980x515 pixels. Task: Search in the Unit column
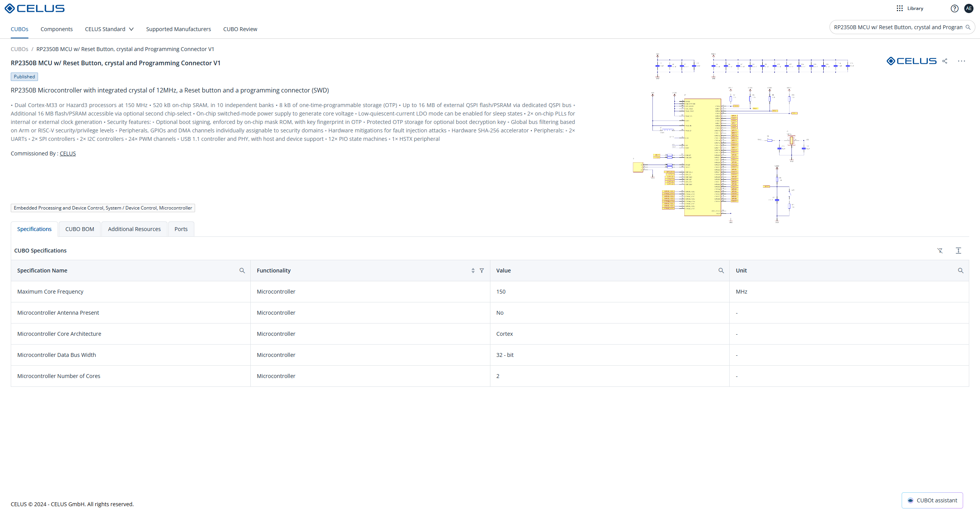[x=960, y=271]
